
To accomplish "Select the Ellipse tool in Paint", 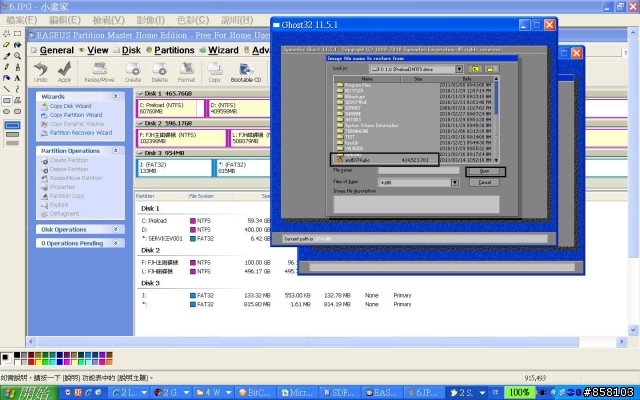I will (x=7, y=111).
